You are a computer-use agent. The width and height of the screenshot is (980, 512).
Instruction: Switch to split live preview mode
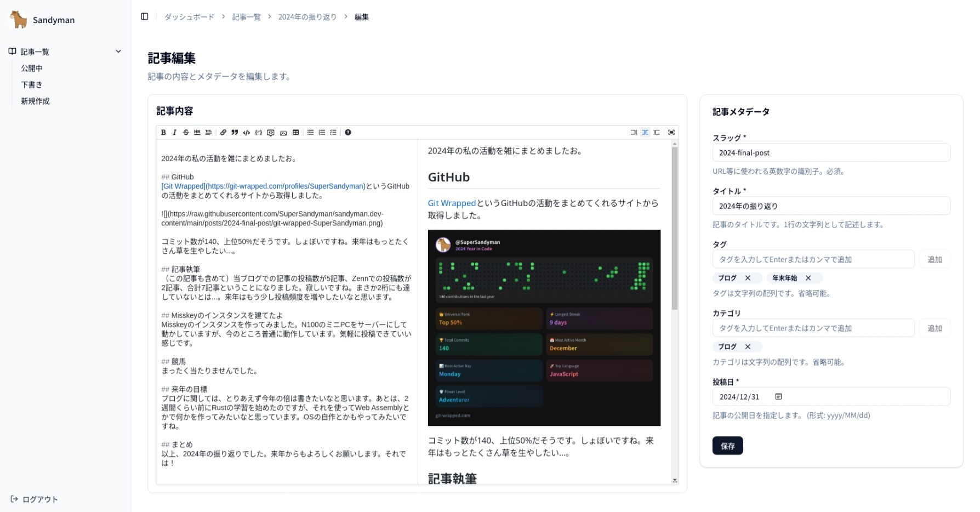coord(645,132)
